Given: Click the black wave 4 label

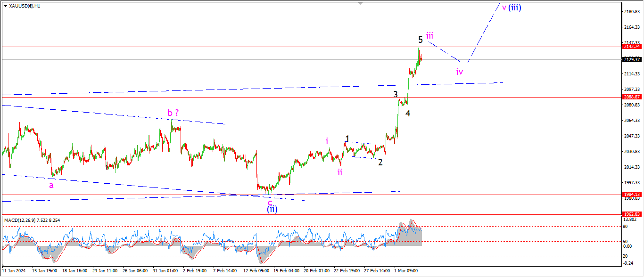Looking at the screenshot, I should click(408, 113).
